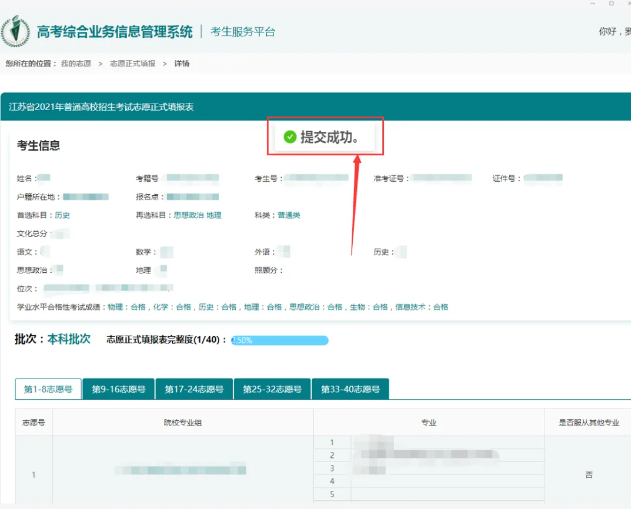Go to 志愿正式填报 breadcrumb link
Screen dimensions: 631x510
tap(132, 63)
